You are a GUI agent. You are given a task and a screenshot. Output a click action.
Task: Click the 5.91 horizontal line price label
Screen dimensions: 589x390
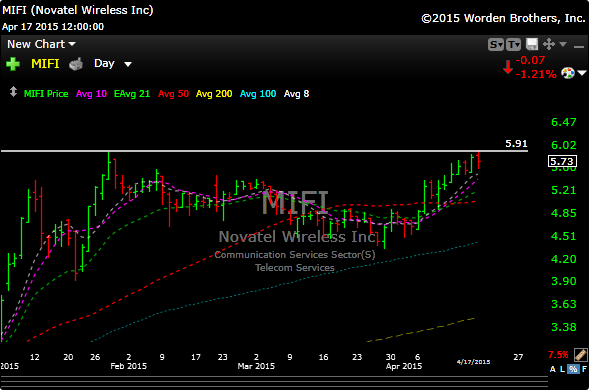[516, 144]
